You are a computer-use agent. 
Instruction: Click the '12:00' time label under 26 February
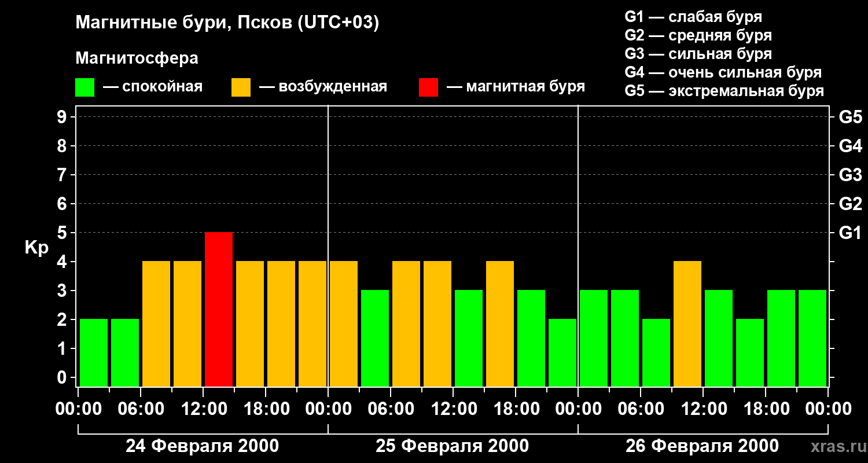coord(703,409)
